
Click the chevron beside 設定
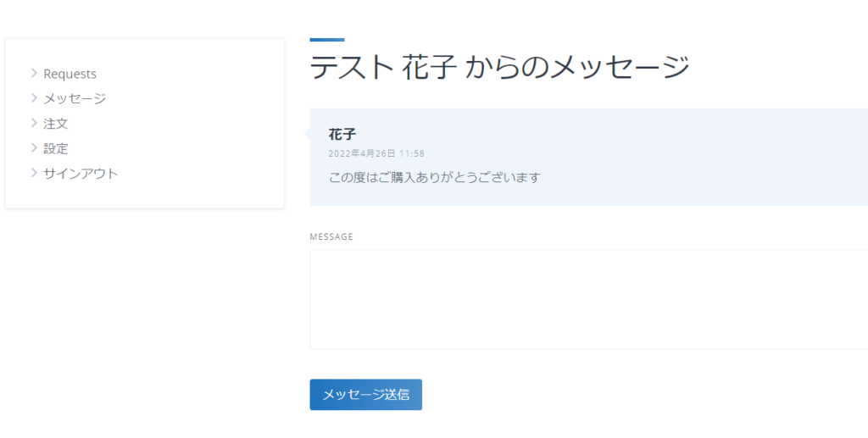click(x=34, y=148)
